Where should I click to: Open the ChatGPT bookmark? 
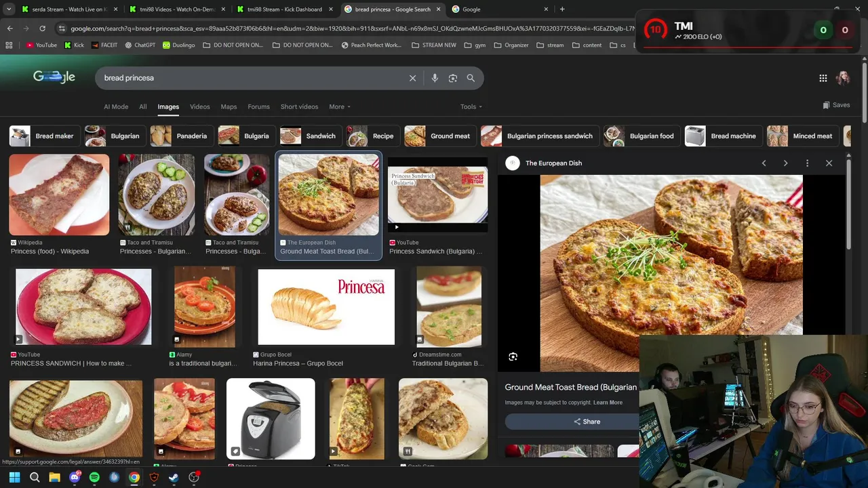click(140, 45)
